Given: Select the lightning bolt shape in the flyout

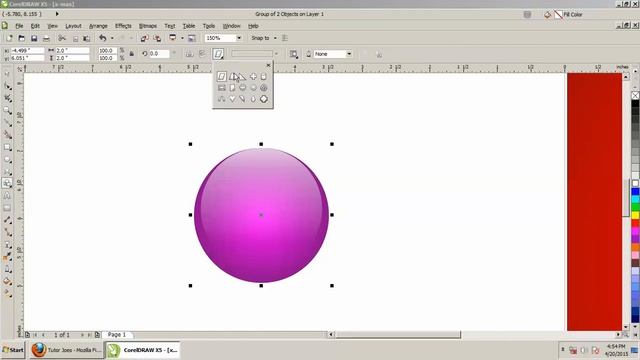Looking at the screenshot, I should 243,99.
